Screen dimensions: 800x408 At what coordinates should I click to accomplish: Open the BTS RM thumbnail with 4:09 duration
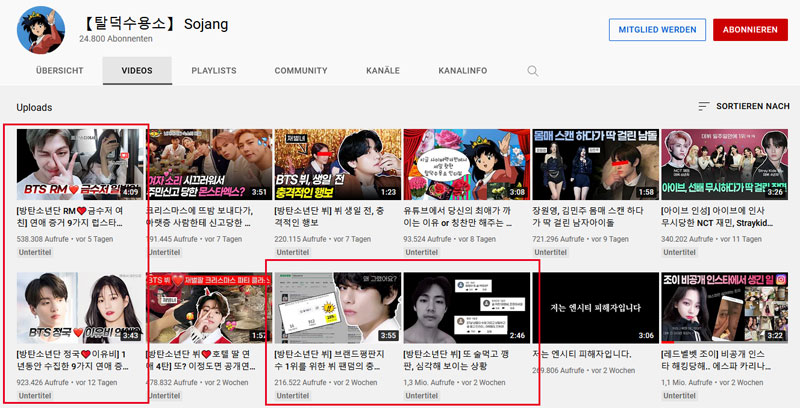[x=80, y=164]
